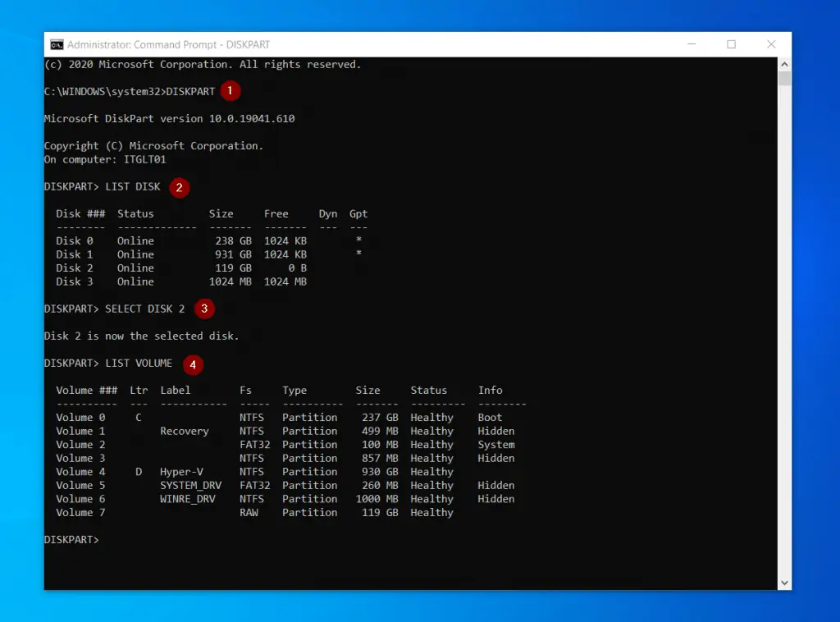Maximize the DISKPART Command Prompt window
This screenshot has height=622, width=840.
pyautogui.click(x=731, y=44)
